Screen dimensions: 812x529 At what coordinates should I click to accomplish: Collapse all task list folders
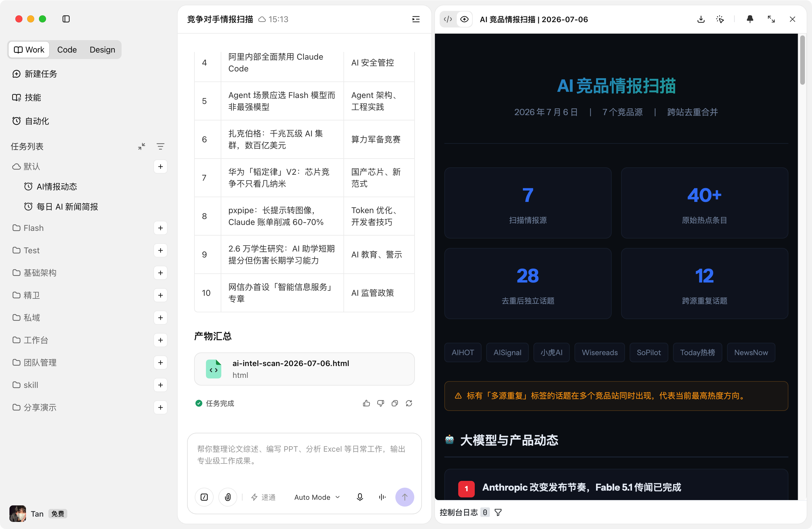(x=142, y=146)
